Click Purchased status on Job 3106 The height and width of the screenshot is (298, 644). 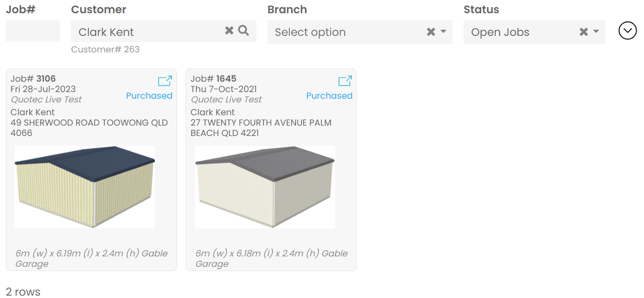coord(149,96)
